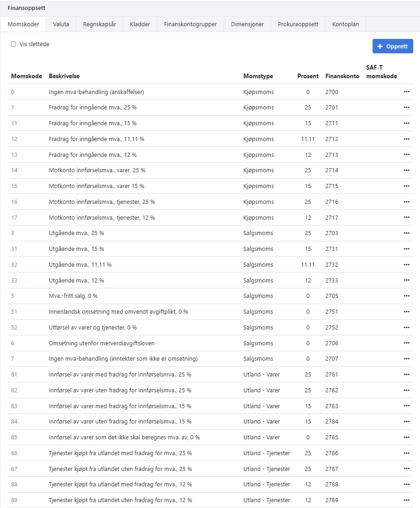Go to the Regnskapsår tab
The width and height of the screenshot is (420, 508).
coord(99,24)
